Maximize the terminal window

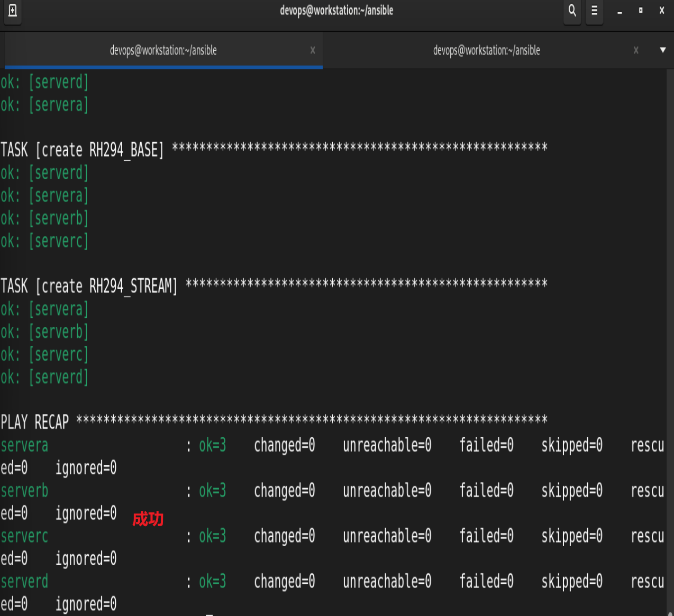tap(641, 11)
